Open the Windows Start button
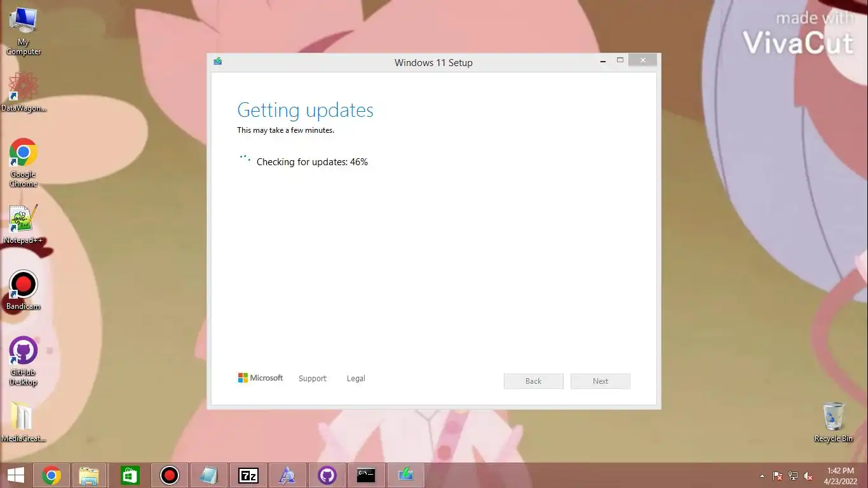 16,475
